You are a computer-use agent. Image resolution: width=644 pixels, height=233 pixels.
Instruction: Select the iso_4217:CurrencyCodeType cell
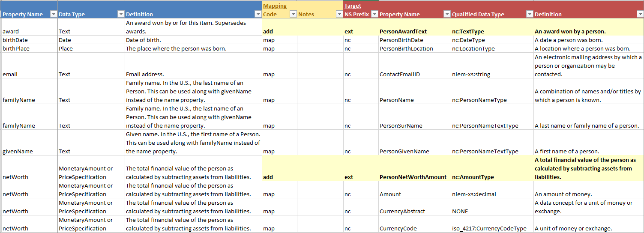click(492, 224)
